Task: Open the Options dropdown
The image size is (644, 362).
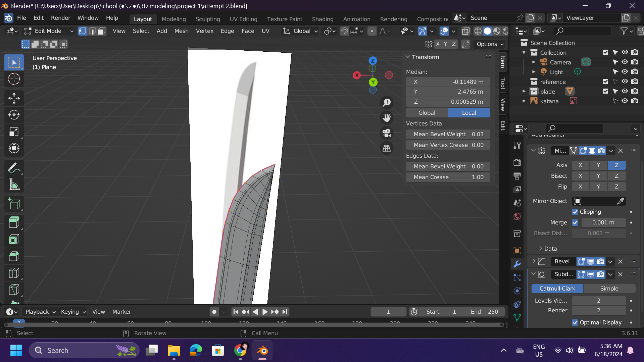Action: [x=490, y=44]
